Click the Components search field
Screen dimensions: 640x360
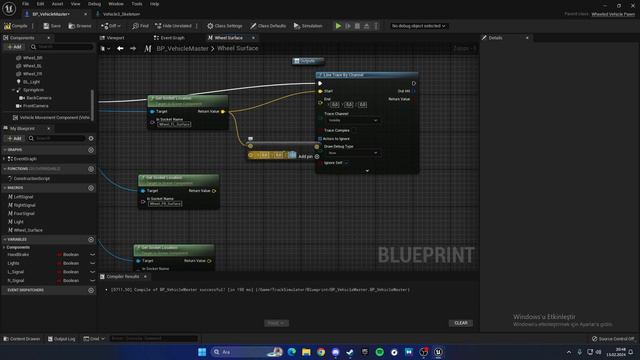(x=62, y=47)
